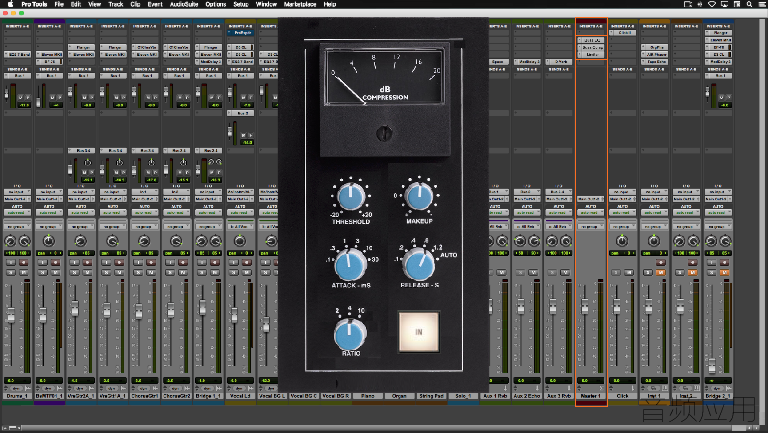This screenshot has width=768, height=433.
Task: Toggle the compressor IN bypass button
Action: [419, 332]
